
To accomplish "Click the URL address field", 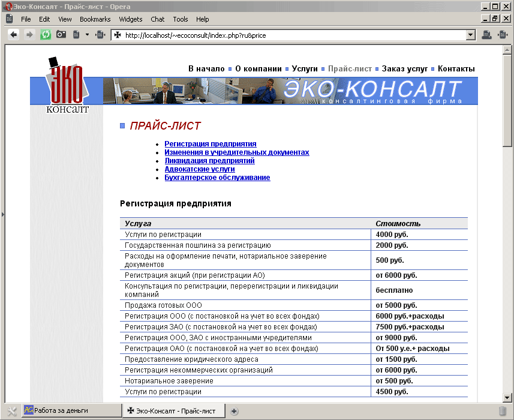I will pos(294,35).
